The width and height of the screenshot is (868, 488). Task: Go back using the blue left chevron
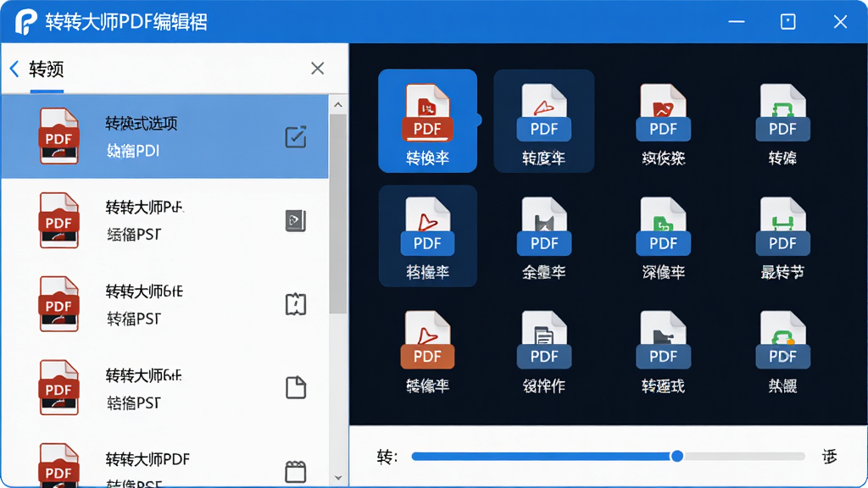point(14,69)
